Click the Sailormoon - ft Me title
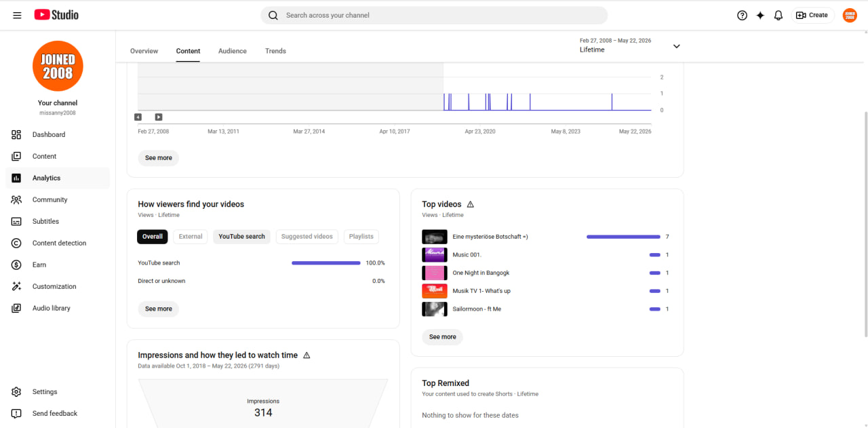The image size is (868, 428). click(x=477, y=309)
